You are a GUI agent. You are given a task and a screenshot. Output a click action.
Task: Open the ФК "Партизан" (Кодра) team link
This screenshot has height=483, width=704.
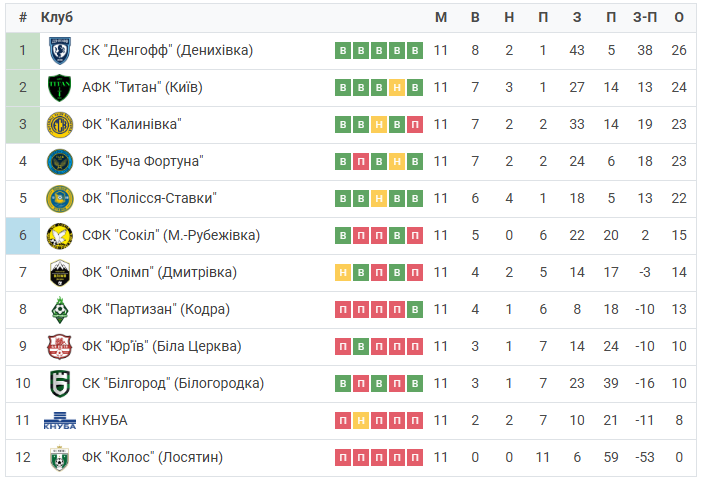pos(156,310)
